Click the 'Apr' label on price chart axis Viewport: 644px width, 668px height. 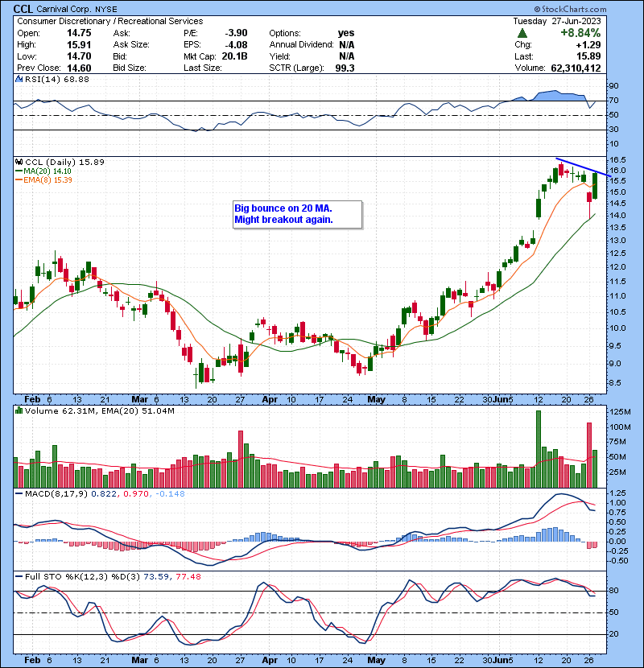tap(270, 400)
